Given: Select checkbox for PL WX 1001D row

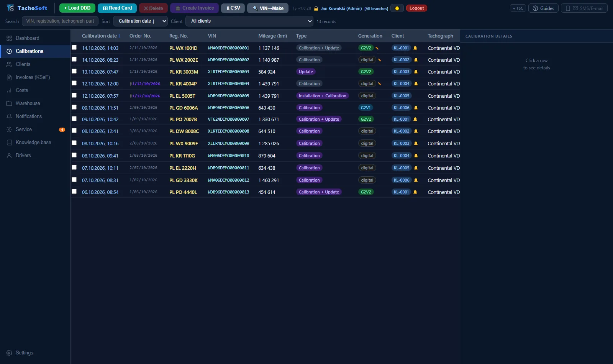Looking at the screenshot, I should pos(74,48).
